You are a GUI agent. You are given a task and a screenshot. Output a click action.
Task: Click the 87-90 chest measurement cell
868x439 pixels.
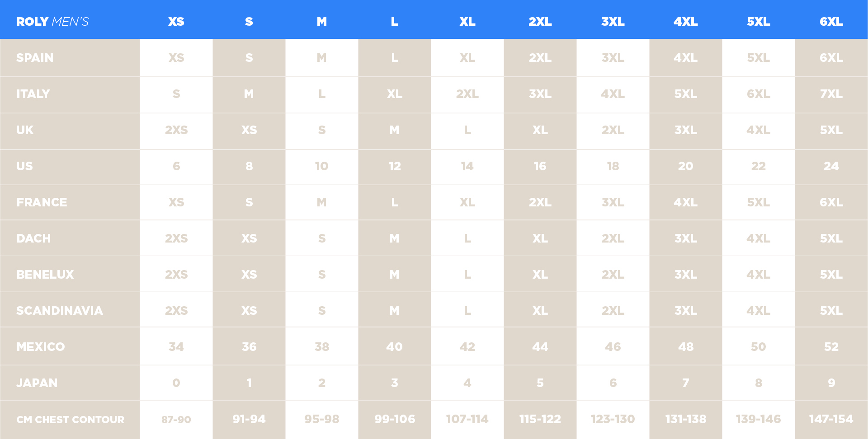[x=176, y=420]
